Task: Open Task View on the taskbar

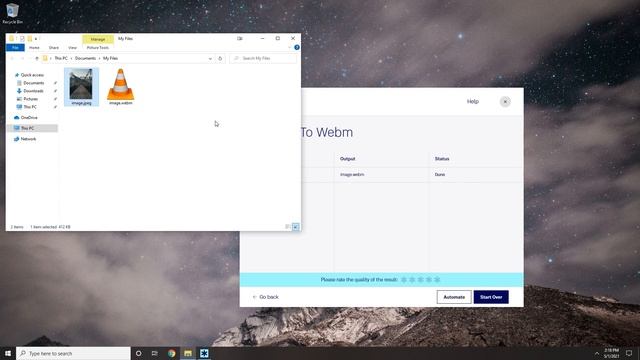Action: (155, 353)
